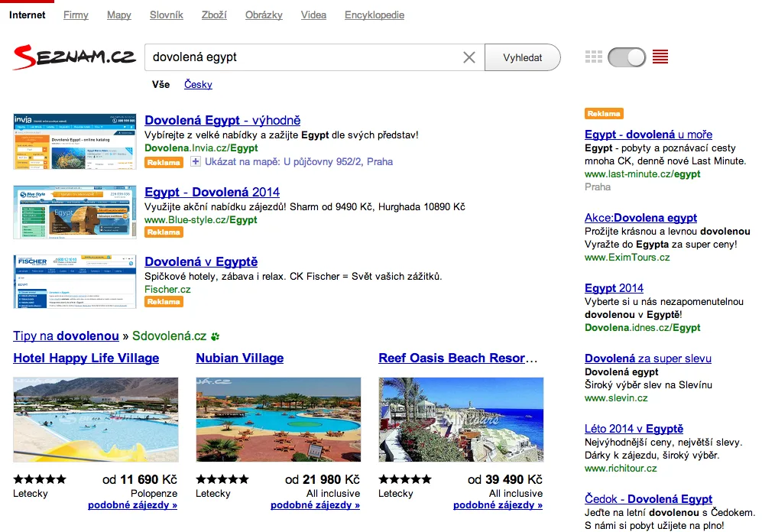The height and width of the screenshot is (532, 762).
Task: Open Invia site thumbnail
Action: point(75,141)
